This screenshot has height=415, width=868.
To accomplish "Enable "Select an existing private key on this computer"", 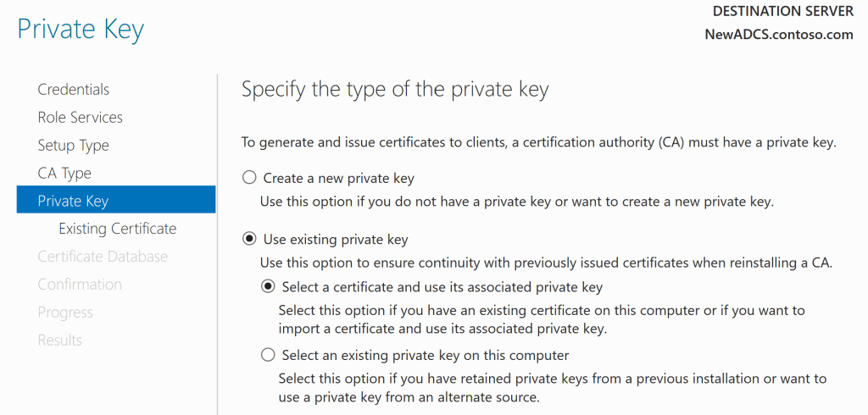I will [268, 355].
